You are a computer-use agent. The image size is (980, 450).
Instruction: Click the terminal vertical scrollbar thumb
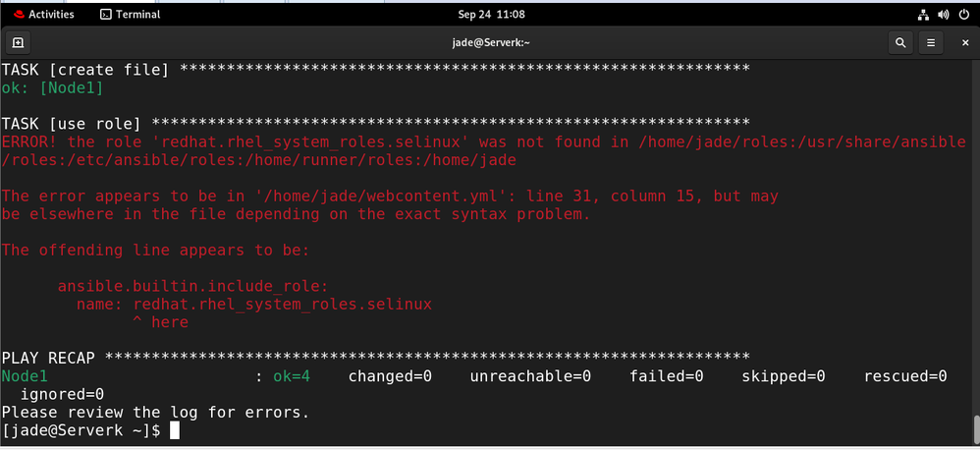click(x=974, y=428)
